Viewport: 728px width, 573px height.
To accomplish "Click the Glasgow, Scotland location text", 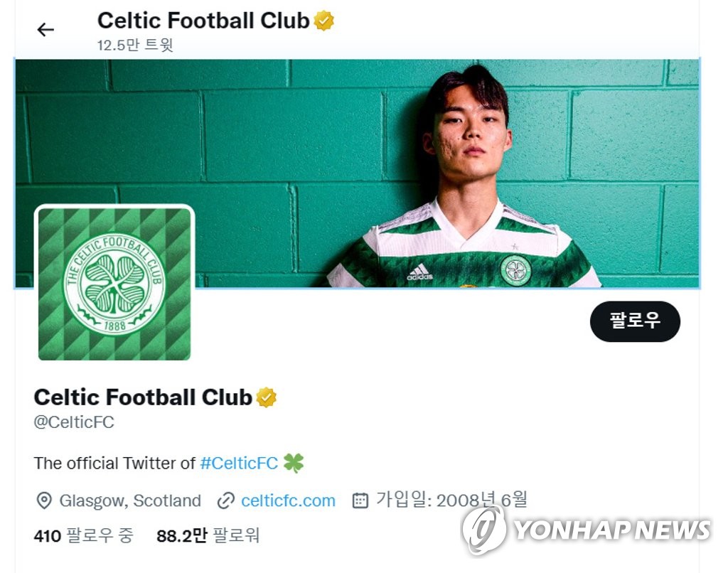I will [x=130, y=500].
